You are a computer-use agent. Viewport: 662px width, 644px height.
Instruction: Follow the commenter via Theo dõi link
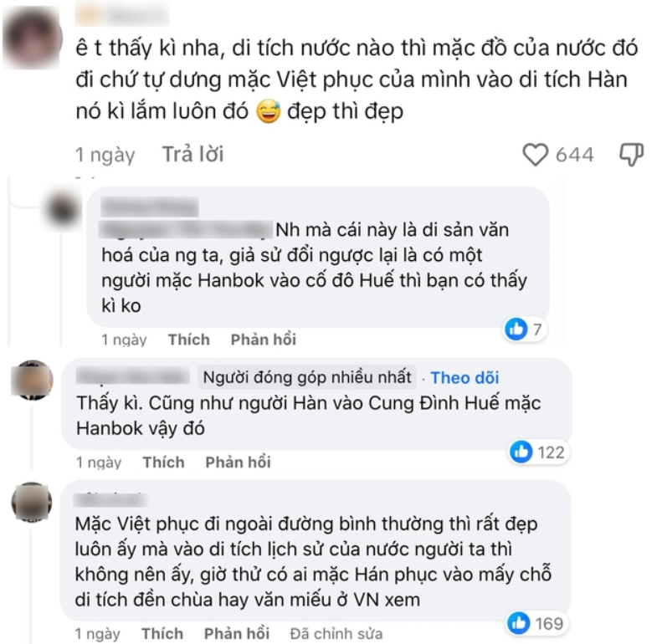tap(464, 378)
